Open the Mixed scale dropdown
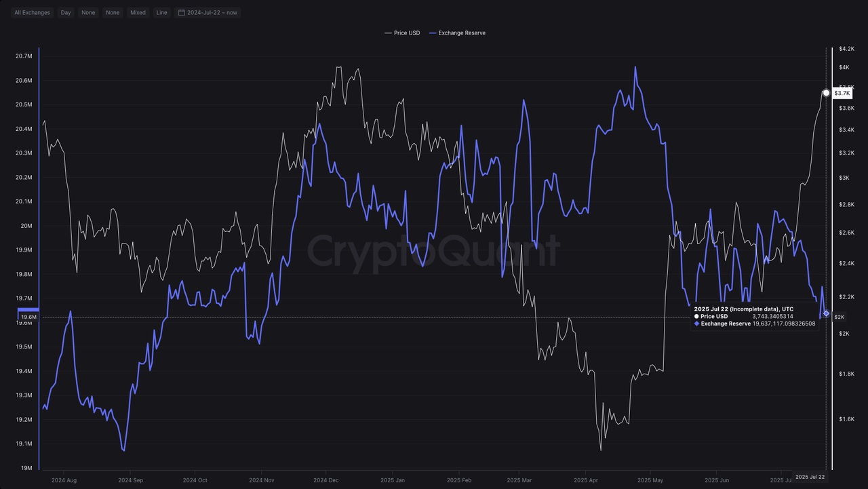The image size is (868, 489). click(x=138, y=12)
